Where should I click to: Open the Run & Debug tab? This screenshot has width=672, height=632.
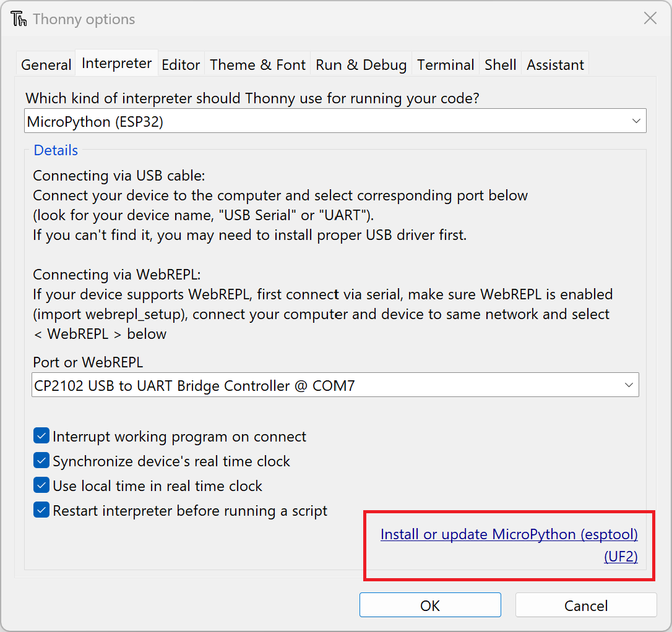click(x=361, y=65)
